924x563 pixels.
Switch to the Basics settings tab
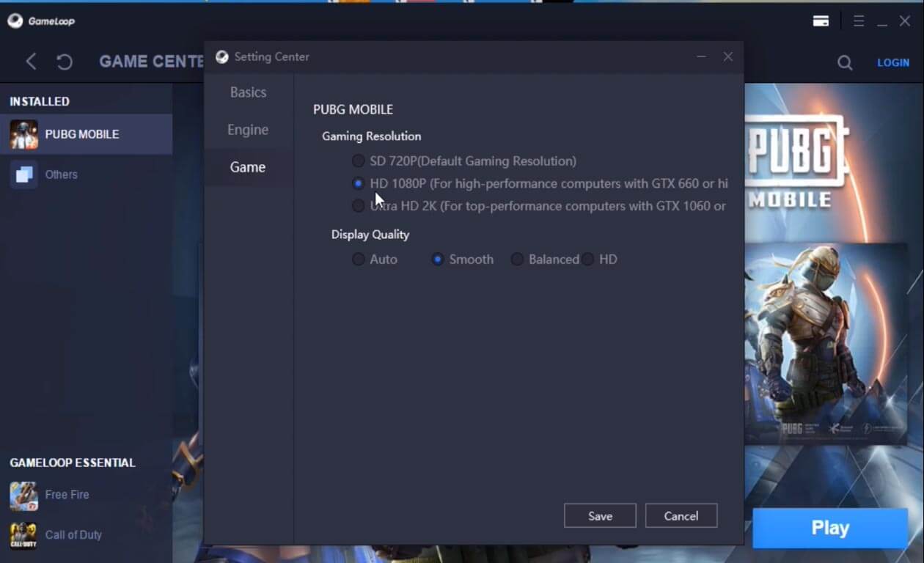click(x=249, y=92)
